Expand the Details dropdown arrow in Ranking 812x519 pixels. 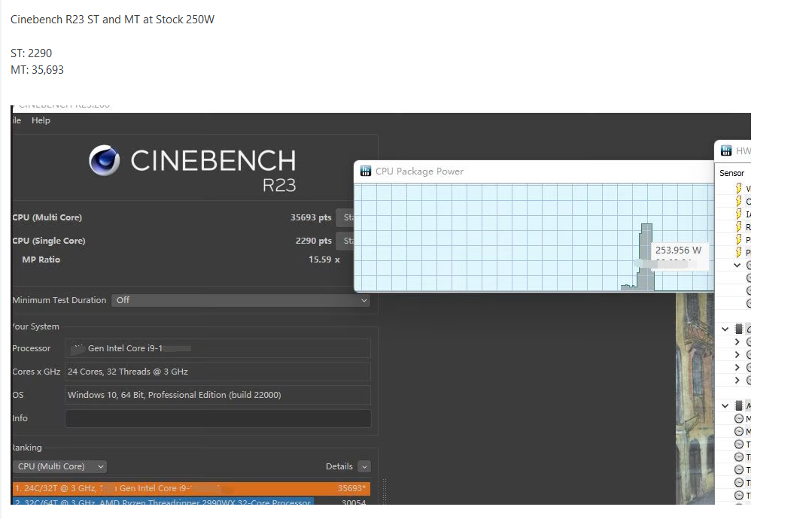pos(364,466)
